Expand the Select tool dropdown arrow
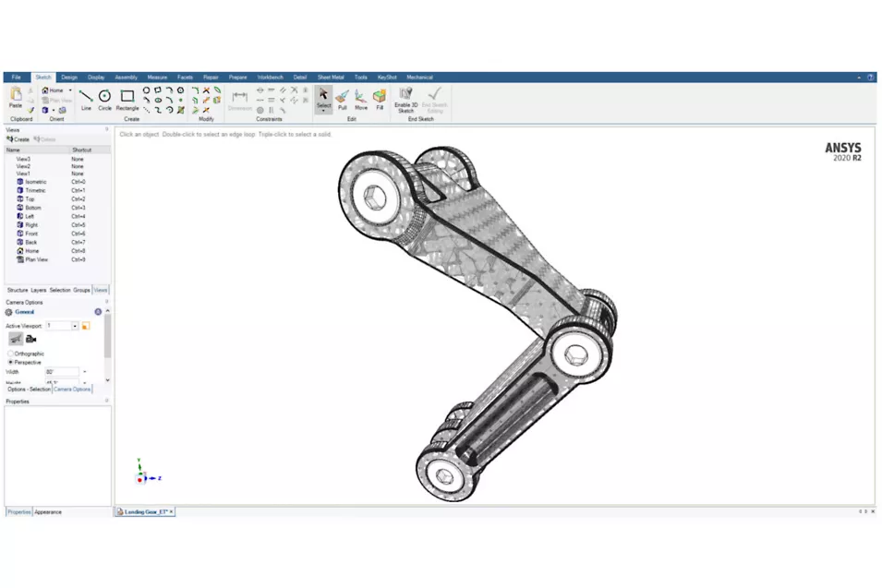Screen dimensions: 882x588 pyautogui.click(x=323, y=111)
